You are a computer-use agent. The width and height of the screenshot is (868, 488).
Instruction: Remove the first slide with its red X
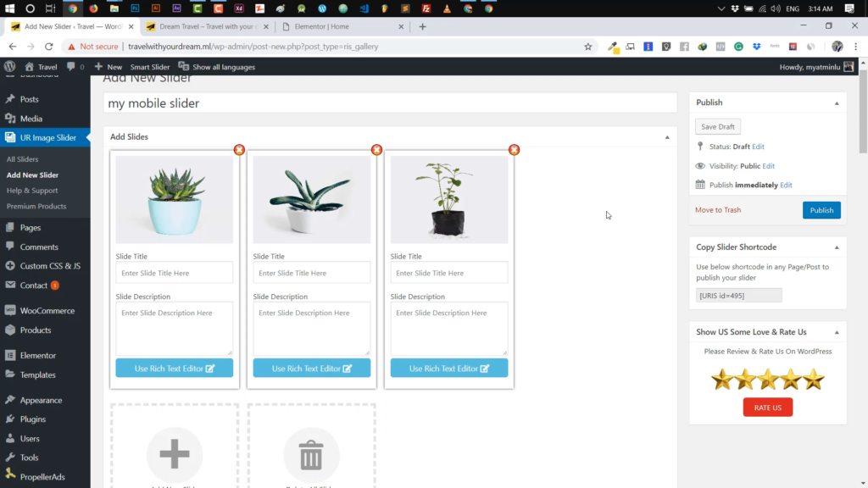click(x=239, y=150)
